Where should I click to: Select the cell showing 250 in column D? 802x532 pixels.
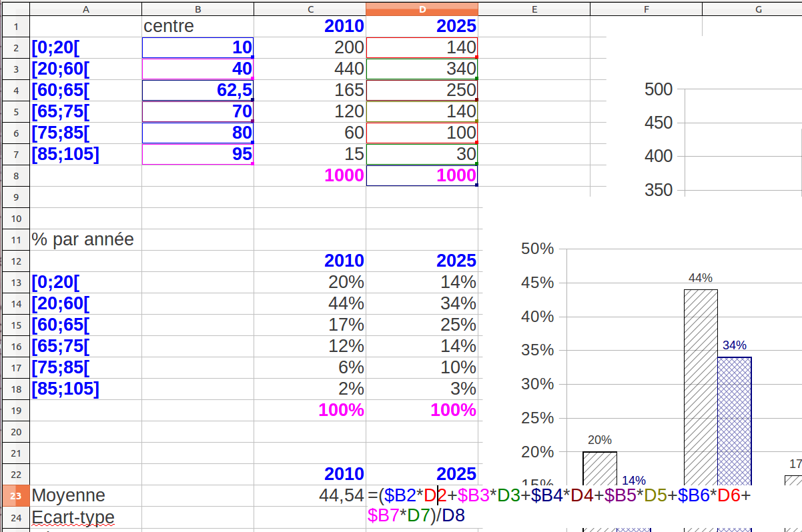(422, 90)
